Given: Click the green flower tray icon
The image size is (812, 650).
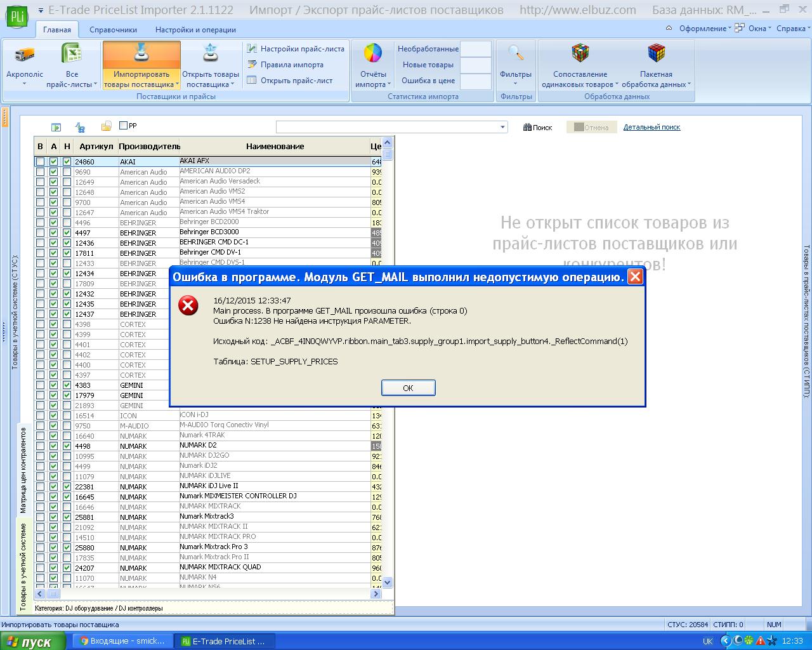Looking at the screenshot, I should point(749,641).
